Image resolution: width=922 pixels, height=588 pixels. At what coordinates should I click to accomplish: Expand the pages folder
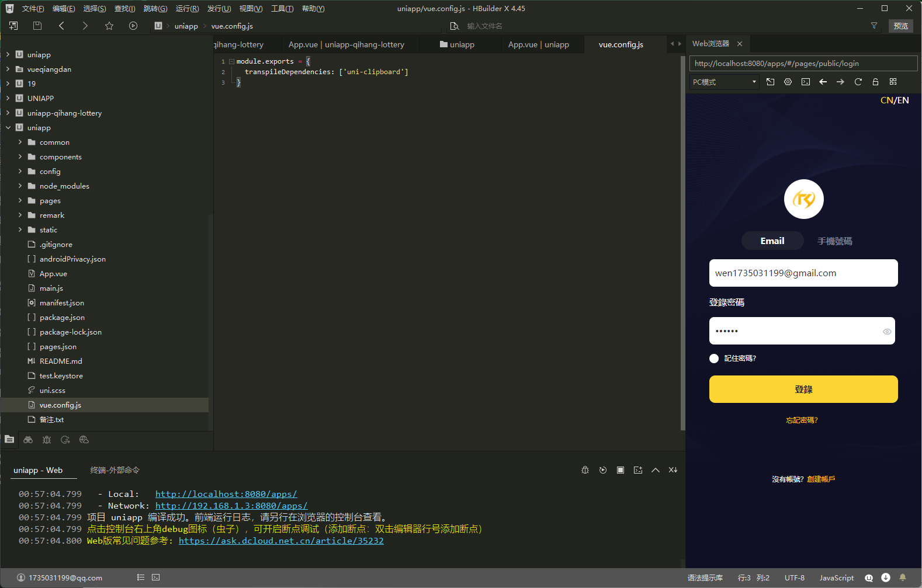pos(20,200)
